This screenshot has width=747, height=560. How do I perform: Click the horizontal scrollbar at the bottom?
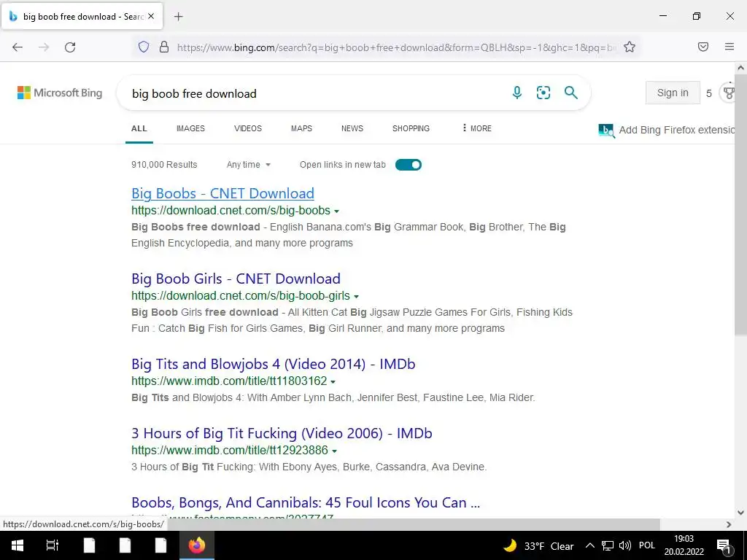(414, 524)
